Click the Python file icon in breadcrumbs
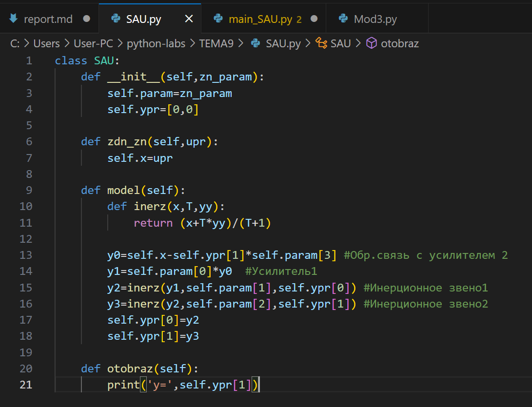This screenshot has height=407, width=532. [256, 43]
